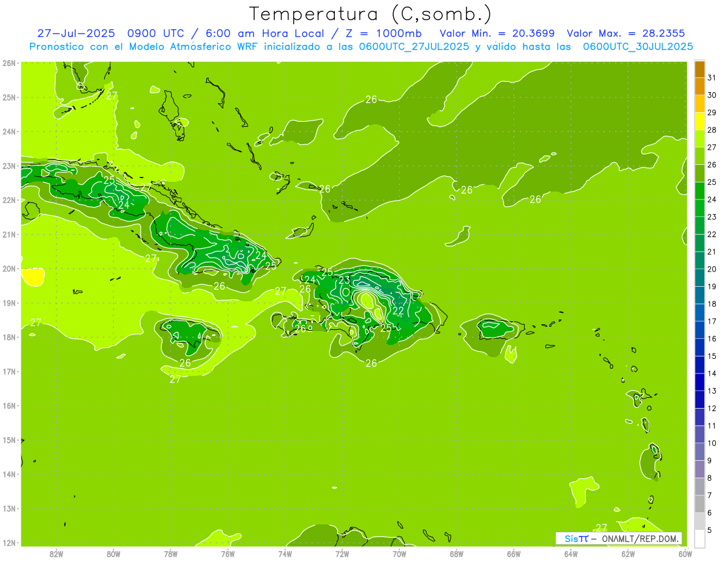
Task: Click the '62W' longitude axis label
Action: (628, 554)
